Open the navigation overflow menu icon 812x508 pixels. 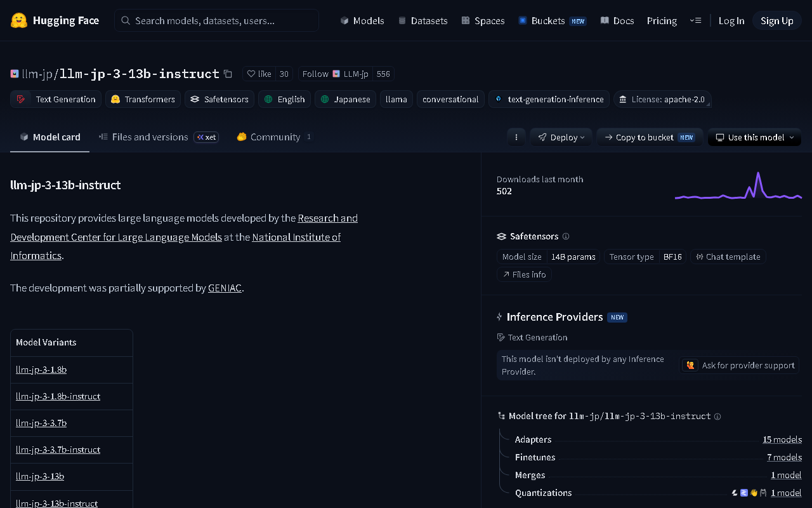click(695, 20)
